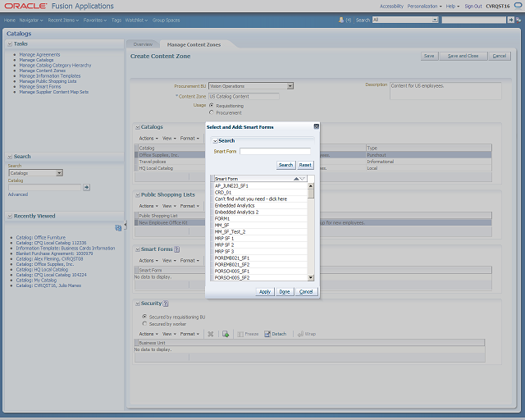Open the Recent Items menu
The width and height of the screenshot is (525, 420).
tap(63, 20)
